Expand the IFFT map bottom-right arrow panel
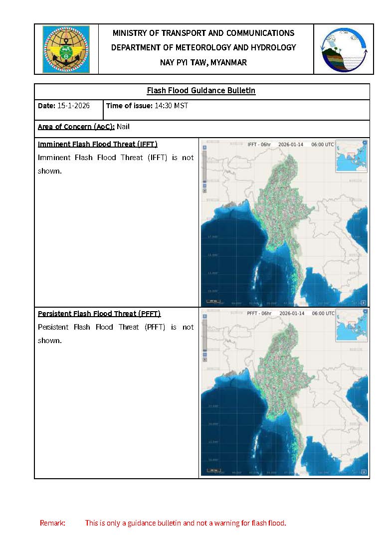 coord(363,302)
